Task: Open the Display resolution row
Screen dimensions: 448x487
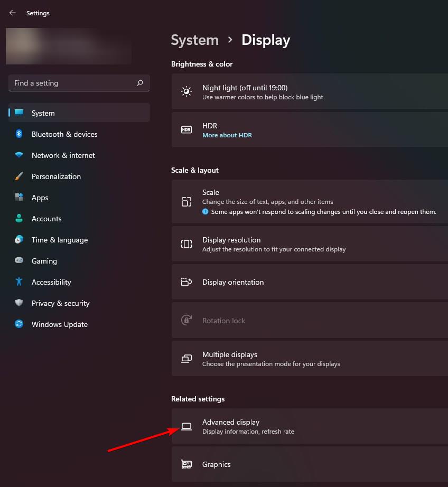Action: pos(310,244)
